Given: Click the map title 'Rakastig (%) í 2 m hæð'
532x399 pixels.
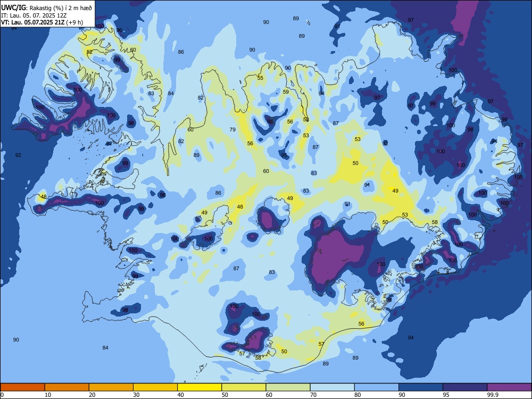Looking at the screenshot, I should click(61, 8).
